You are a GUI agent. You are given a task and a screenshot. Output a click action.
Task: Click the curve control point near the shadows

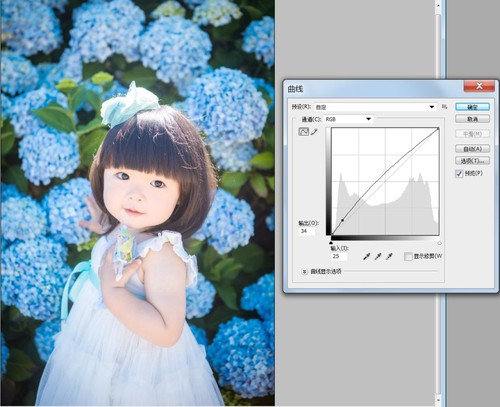[342, 220]
